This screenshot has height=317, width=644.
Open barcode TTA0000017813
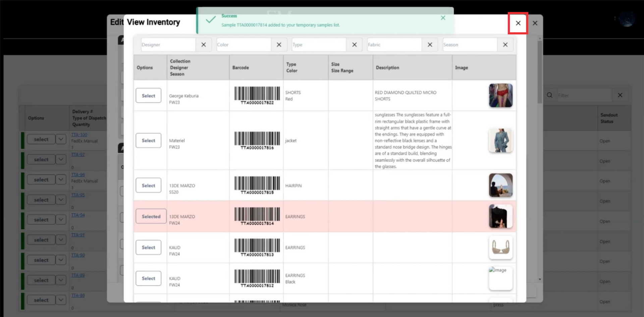click(257, 247)
